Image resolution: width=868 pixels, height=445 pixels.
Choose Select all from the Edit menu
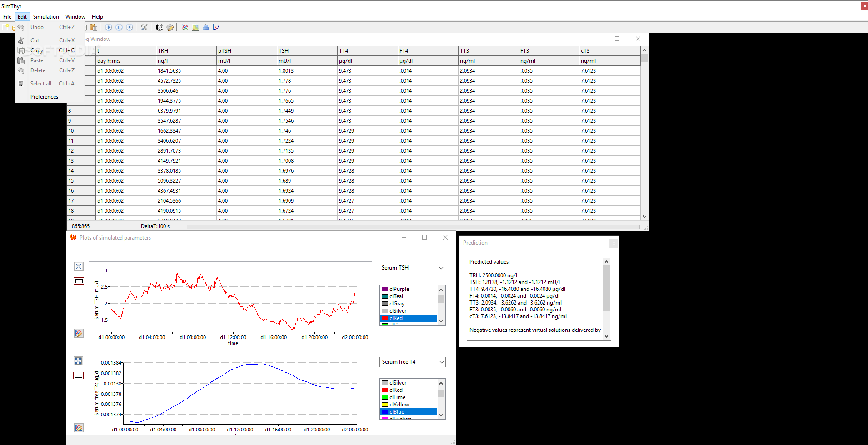coord(50,84)
